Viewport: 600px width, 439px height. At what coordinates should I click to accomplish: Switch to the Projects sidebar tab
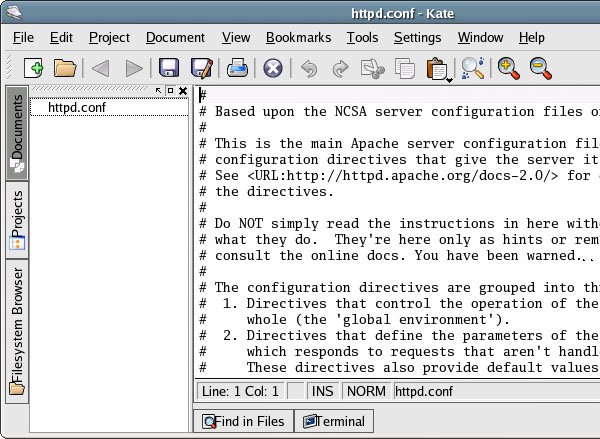click(x=18, y=218)
